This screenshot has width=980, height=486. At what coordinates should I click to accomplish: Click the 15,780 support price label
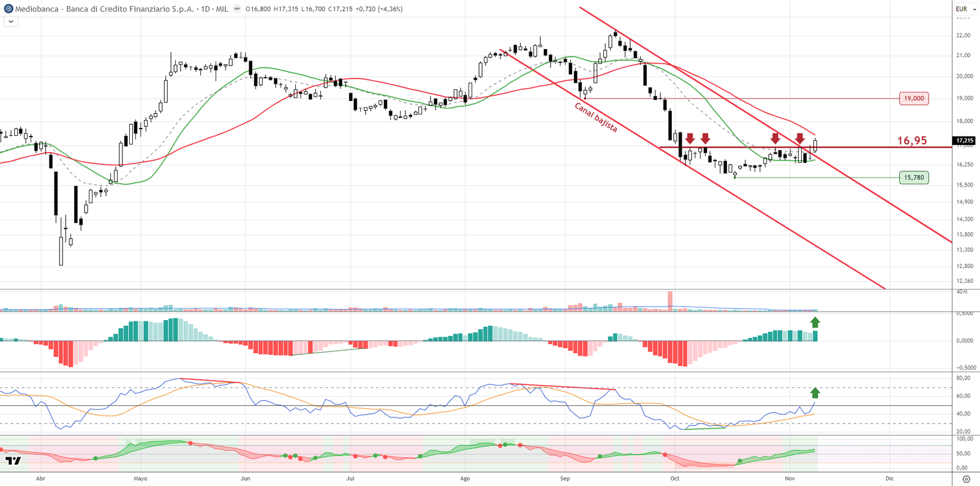click(914, 178)
